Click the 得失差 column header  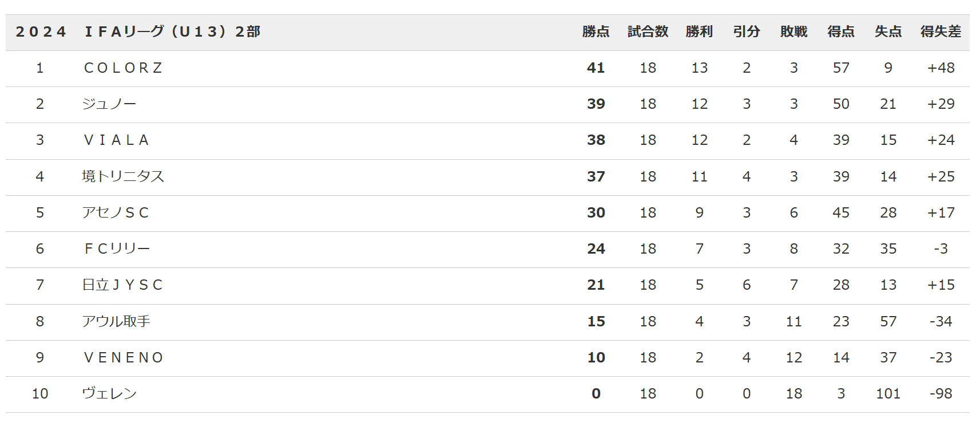pos(941,31)
